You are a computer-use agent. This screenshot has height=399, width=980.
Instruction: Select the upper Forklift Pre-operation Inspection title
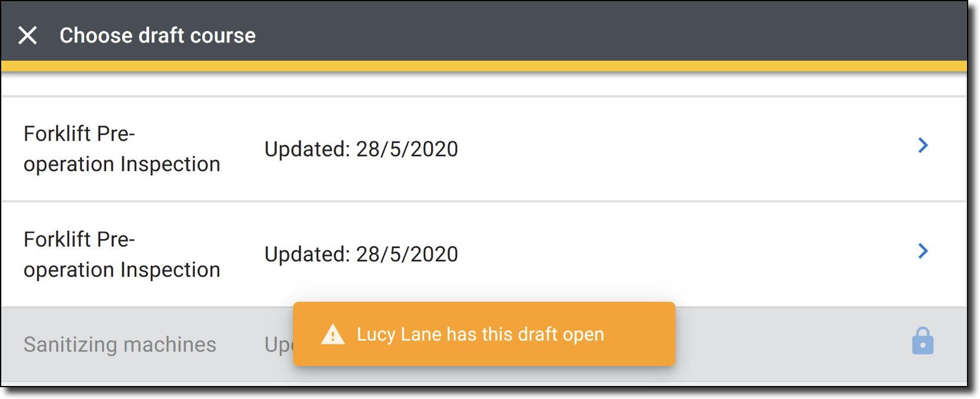[x=121, y=149]
